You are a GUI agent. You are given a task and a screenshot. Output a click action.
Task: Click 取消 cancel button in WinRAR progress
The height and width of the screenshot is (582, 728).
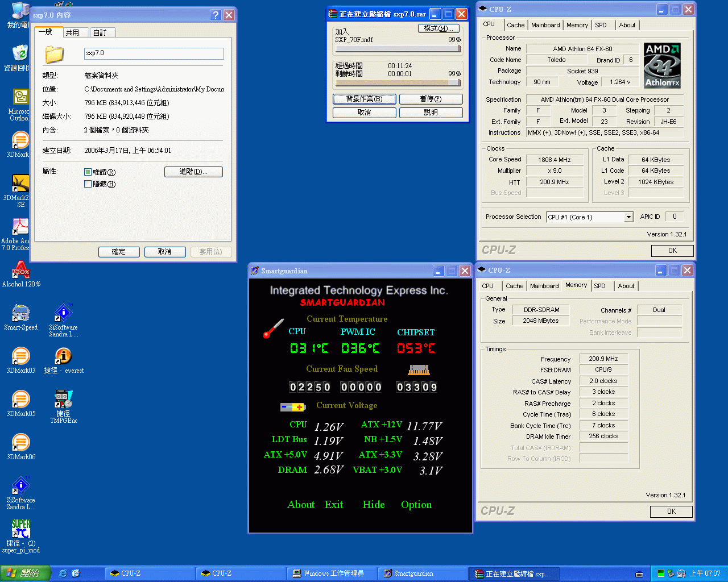(365, 113)
